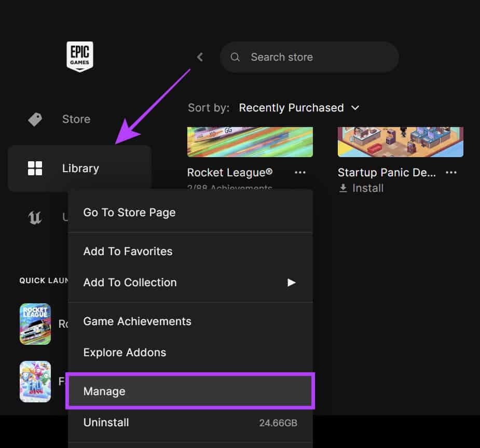480x448 pixels.
Task: Click the Install download arrow icon
Action: click(x=343, y=188)
